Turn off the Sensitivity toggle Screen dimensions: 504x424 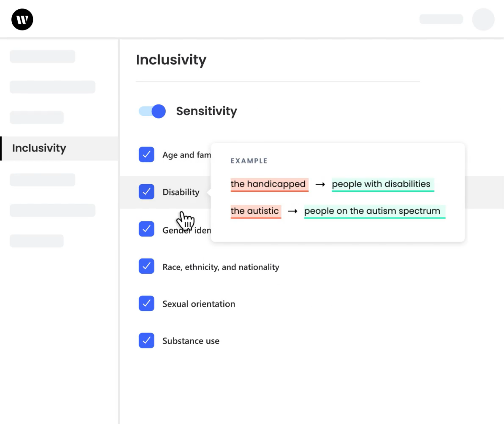tap(153, 111)
